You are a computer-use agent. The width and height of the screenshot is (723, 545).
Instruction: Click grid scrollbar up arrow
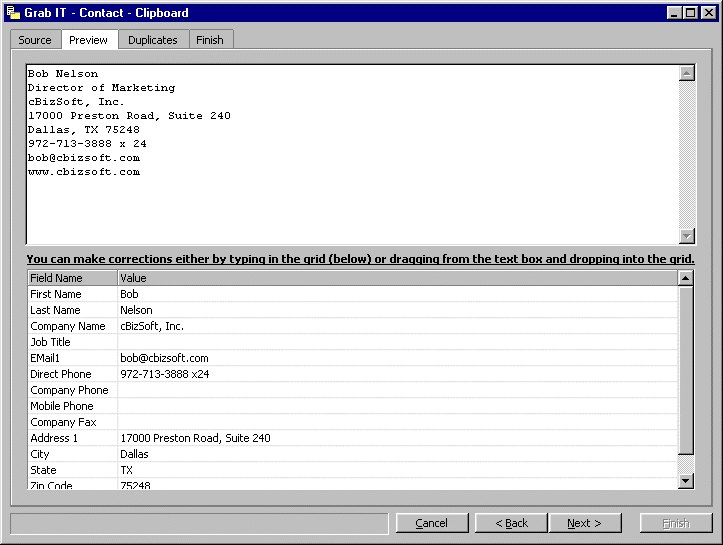(686, 278)
